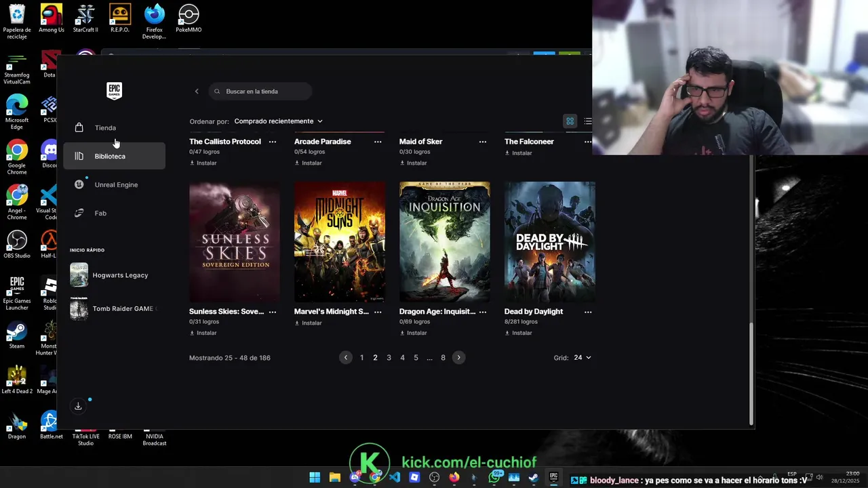Select Biblioteca in the sidebar
Viewport: 868px width, 488px height.
(x=114, y=156)
